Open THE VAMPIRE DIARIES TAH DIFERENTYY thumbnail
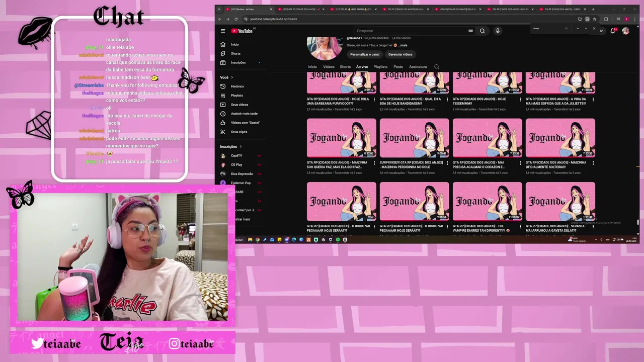This screenshot has height=362, width=644. (x=488, y=201)
